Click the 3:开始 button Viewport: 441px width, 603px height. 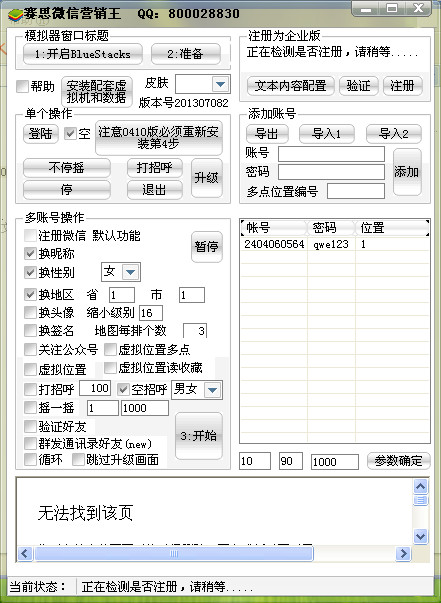pyautogui.click(x=199, y=436)
